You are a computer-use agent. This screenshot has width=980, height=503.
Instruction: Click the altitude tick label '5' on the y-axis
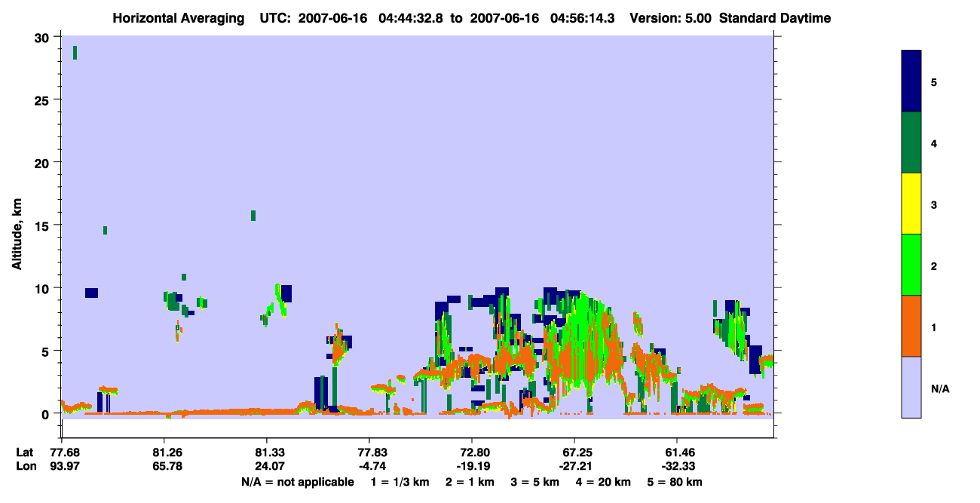tap(47, 351)
